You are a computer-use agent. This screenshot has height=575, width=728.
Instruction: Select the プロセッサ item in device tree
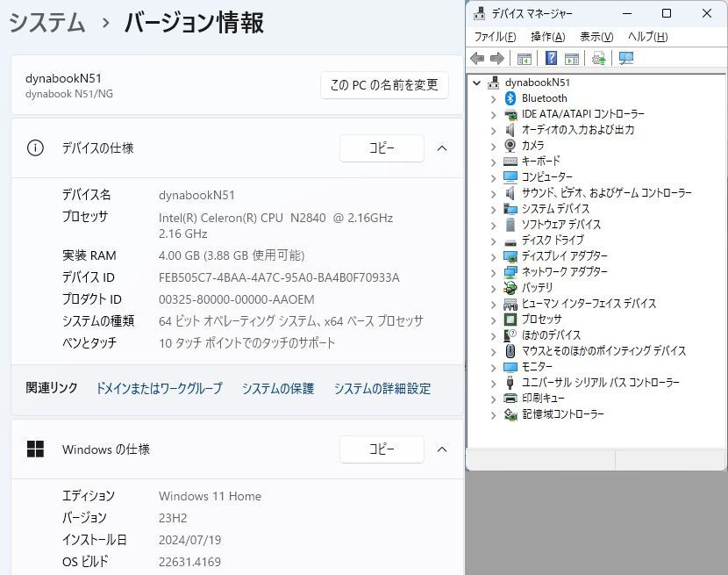click(x=541, y=320)
